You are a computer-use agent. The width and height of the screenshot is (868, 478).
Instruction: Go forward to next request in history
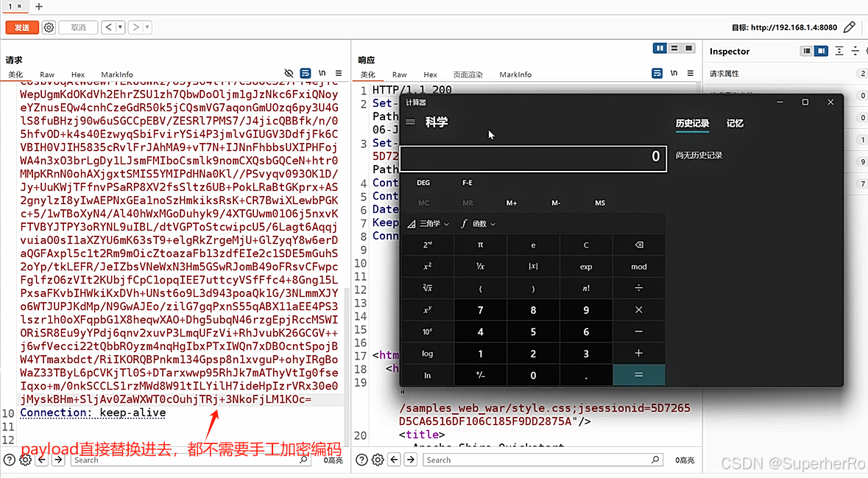coord(135,27)
